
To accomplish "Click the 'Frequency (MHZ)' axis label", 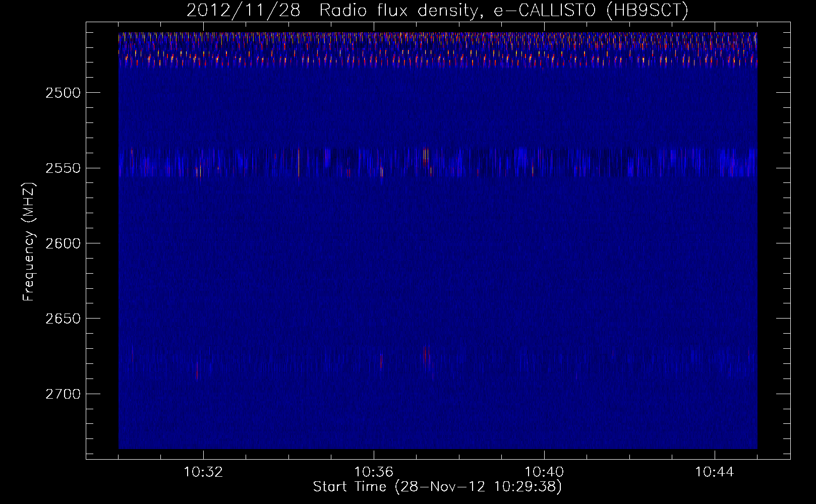I will (29, 242).
